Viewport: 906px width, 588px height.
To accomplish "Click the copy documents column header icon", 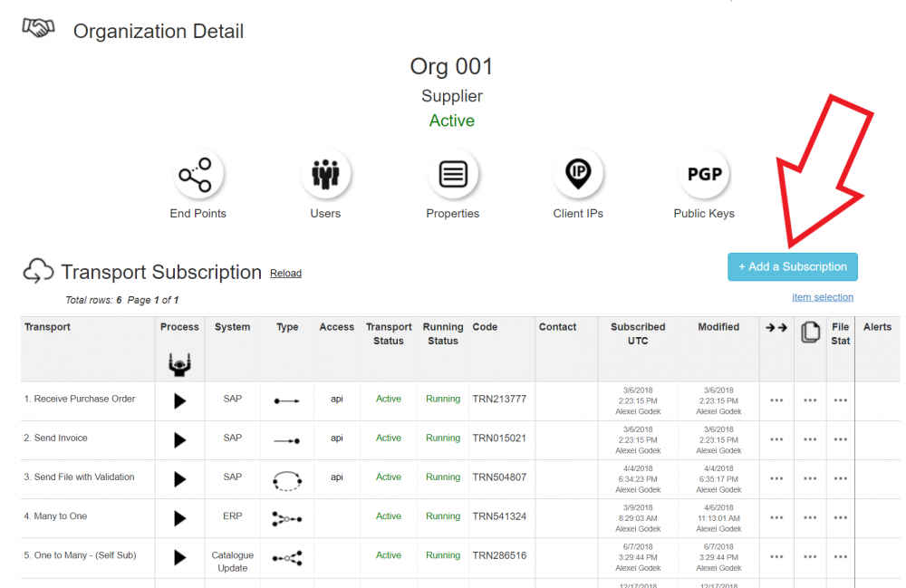I will pyautogui.click(x=810, y=333).
